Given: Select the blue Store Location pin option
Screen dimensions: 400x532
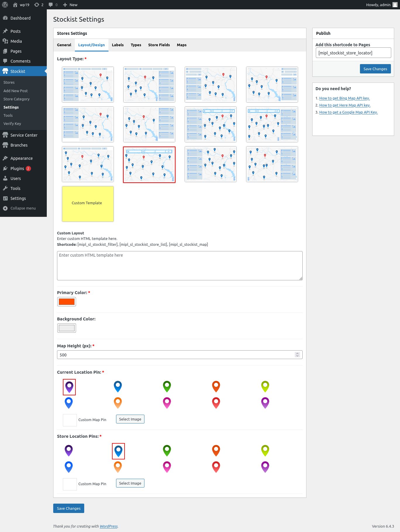Looking at the screenshot, I should coord(118,451).
